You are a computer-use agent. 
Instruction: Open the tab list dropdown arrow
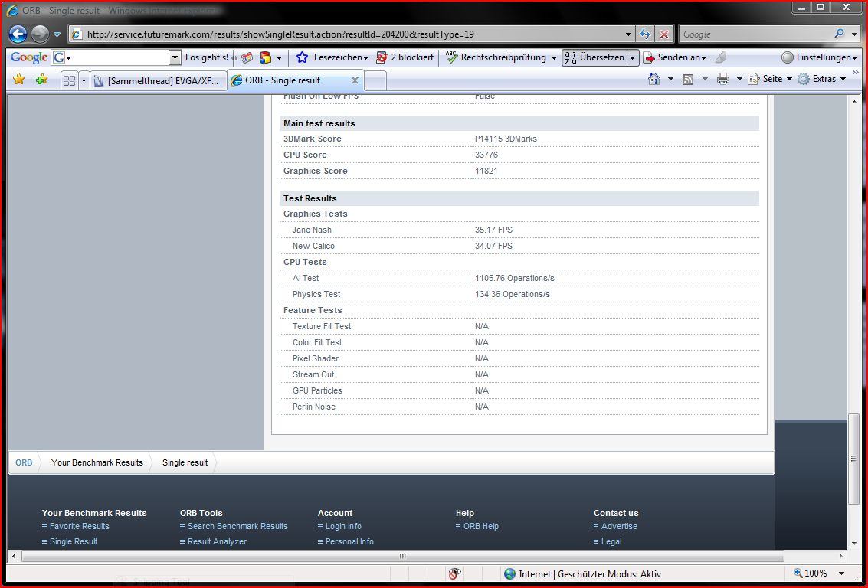(84, 80)
